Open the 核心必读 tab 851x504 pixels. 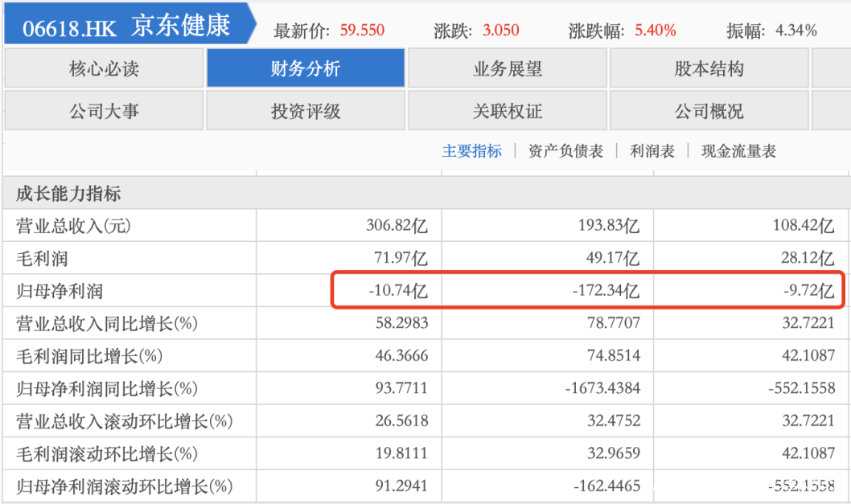click(104, 68)
